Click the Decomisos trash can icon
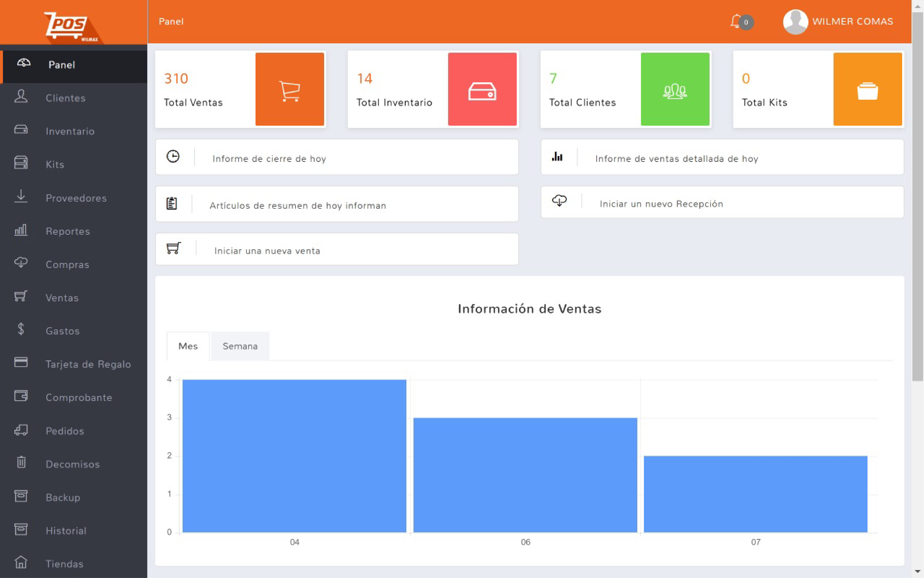 click(21, 463)
